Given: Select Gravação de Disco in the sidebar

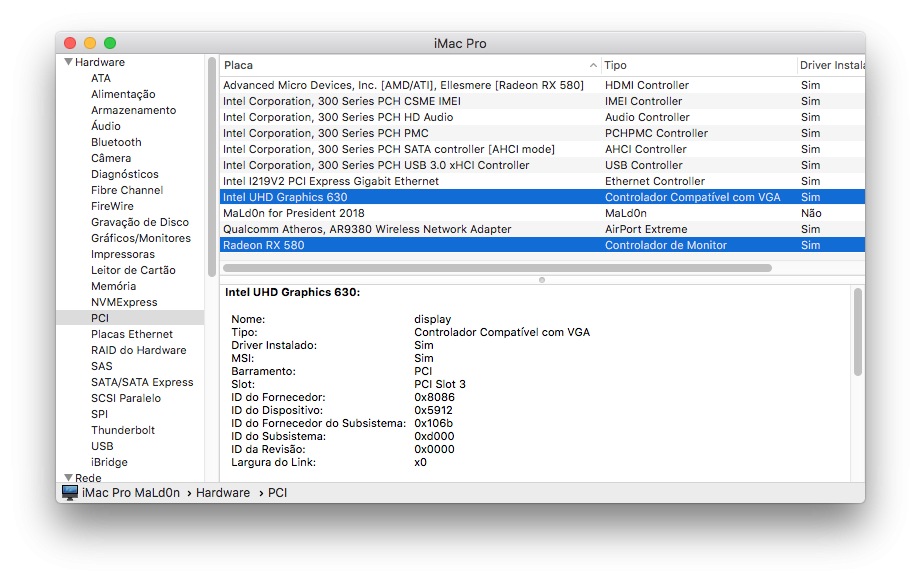Looking at the screenshot, I should pos(140,222).
